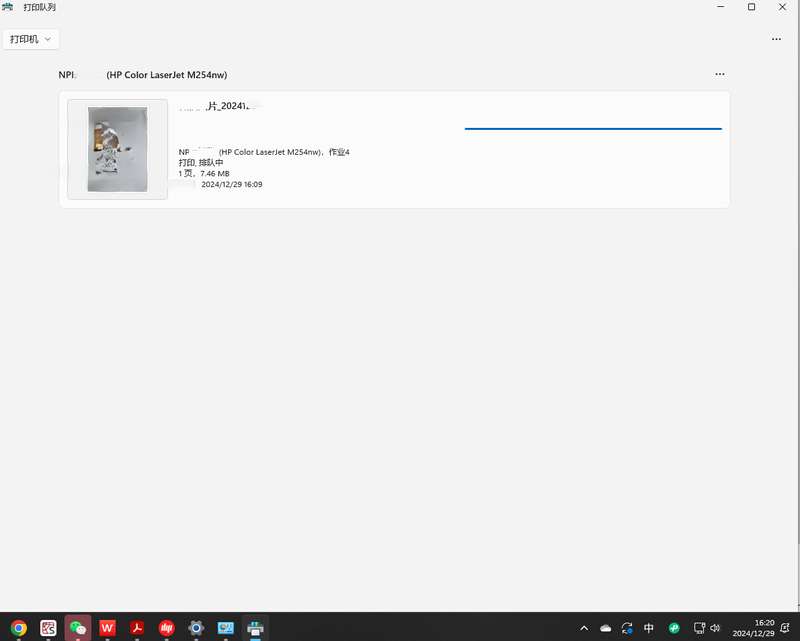Viewport: 800px width, 641px height.
Task: Open WeChat from the taskbar
Action: tap(77, 628)
